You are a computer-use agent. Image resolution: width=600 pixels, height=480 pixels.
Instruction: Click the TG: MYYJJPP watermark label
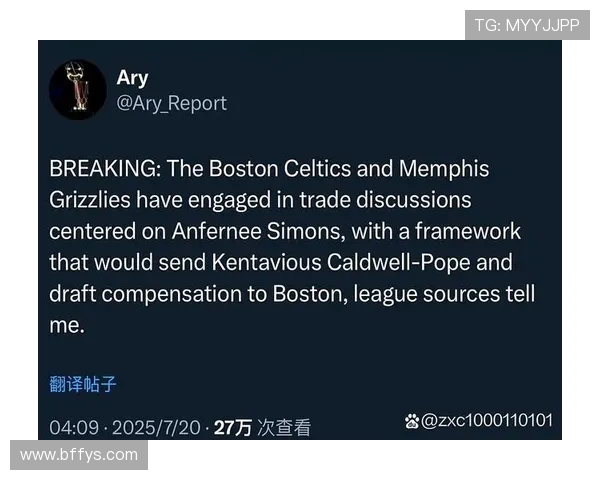[527, 25]
